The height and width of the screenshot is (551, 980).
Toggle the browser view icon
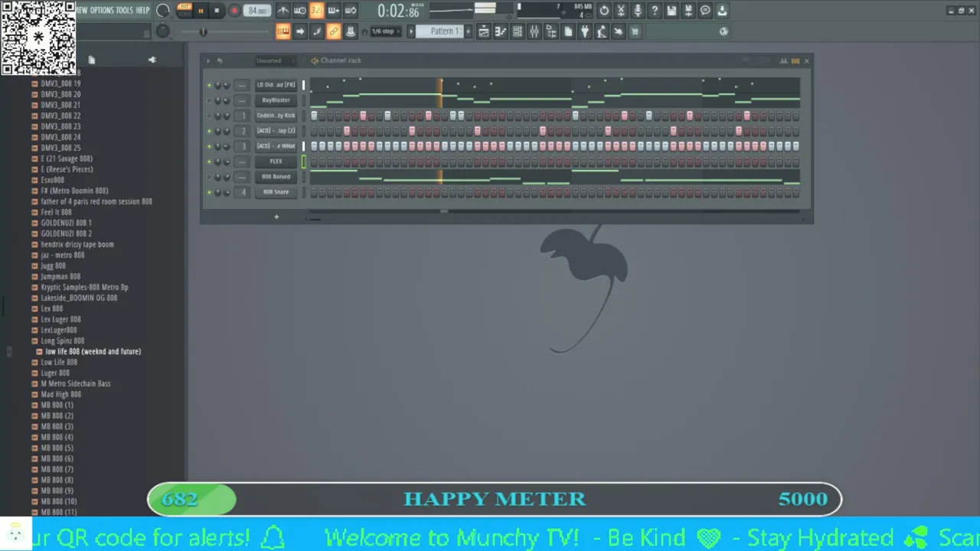pyautogui.click(x=551, y=31)
